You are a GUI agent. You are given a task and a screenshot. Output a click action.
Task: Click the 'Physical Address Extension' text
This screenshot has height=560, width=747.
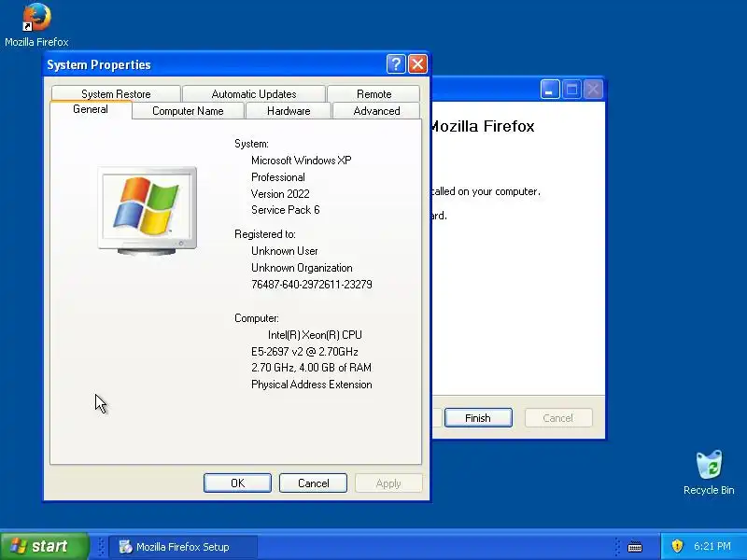pos(312,385)
